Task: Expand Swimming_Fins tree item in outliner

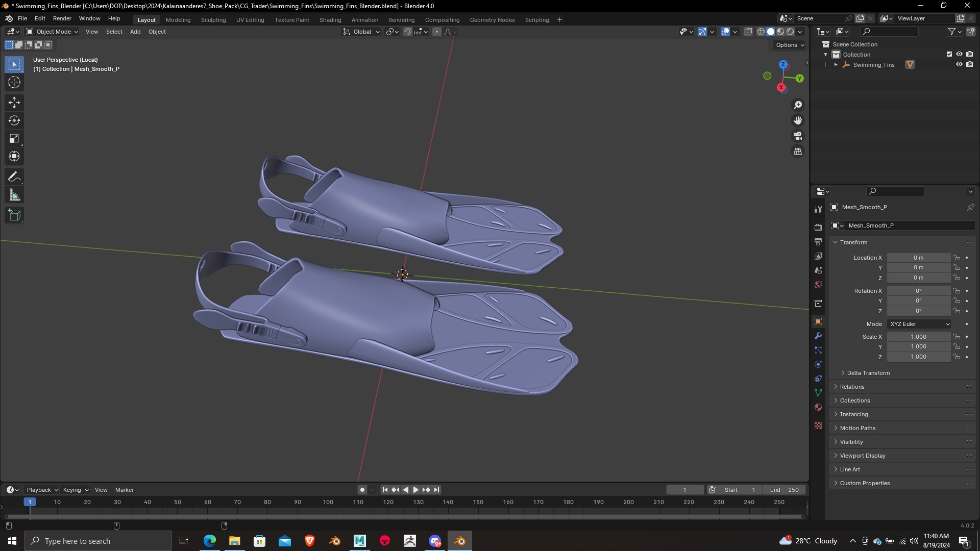Action: tap(836, 65)
